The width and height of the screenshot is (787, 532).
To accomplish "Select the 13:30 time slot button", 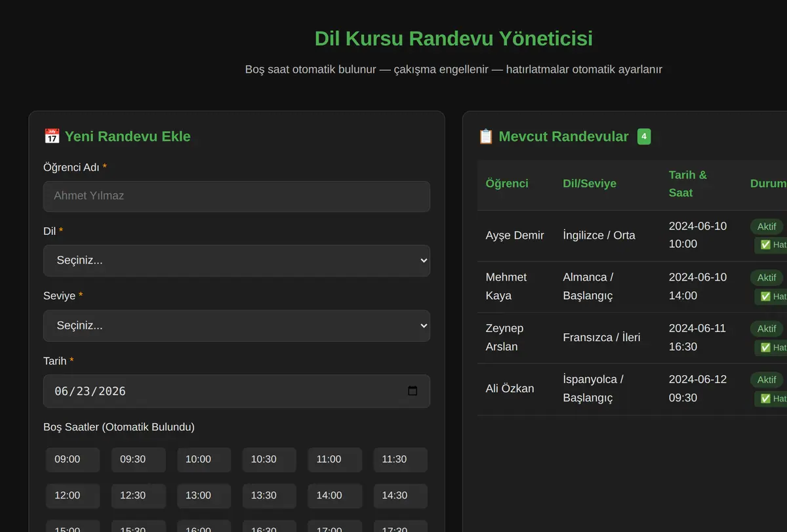I will 270,495.
